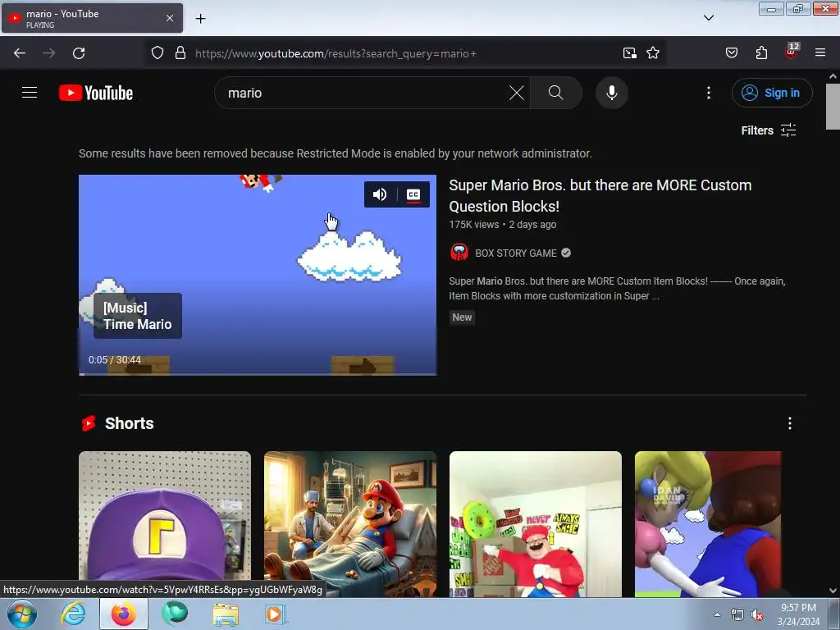
Task: Go to YouTube home via logo
Action: tap(96, 93)
